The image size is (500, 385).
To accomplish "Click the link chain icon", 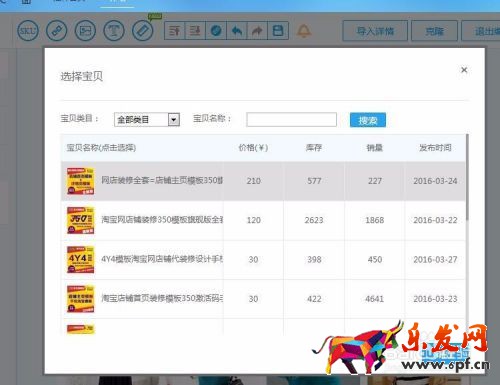I will 57,31.
